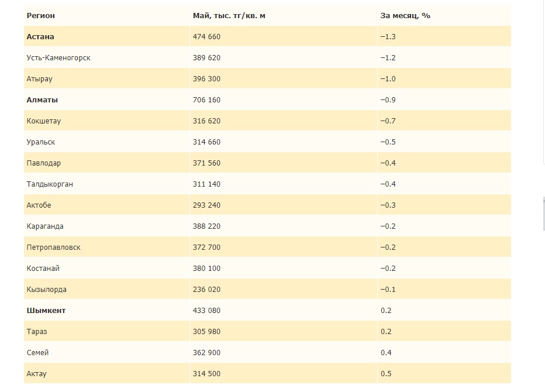
Task: Click the Кокшетау region name
Action: click(44, 121)
